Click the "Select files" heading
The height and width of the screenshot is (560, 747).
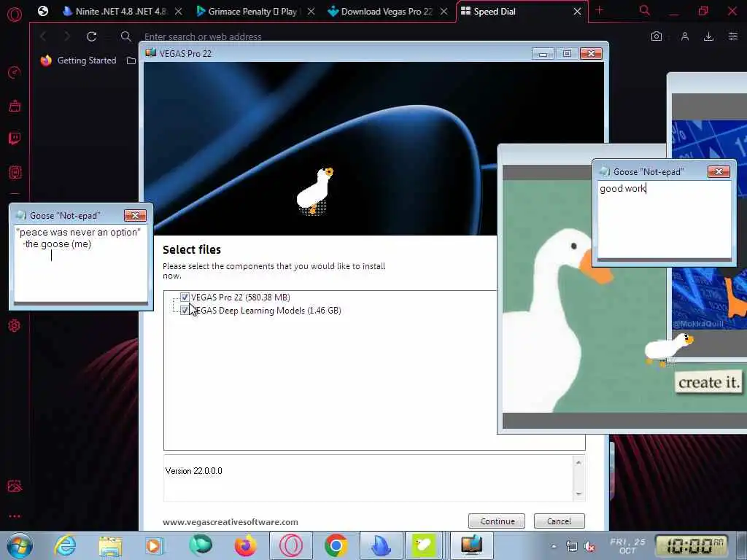192,249
